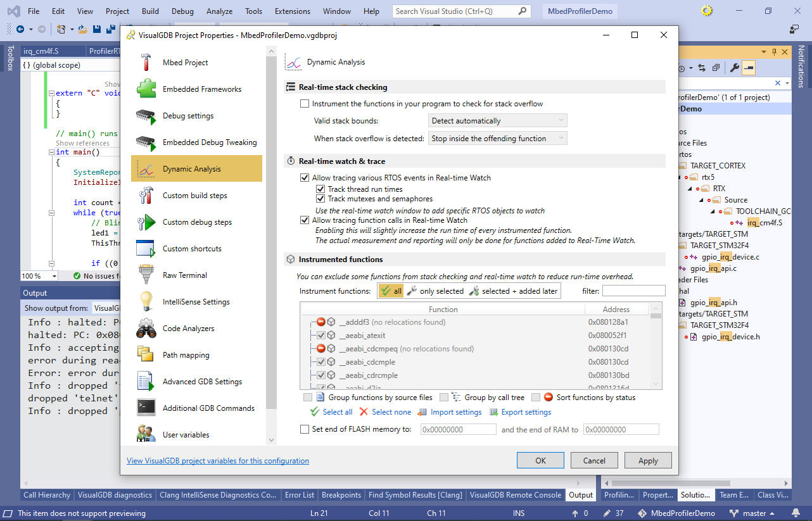The width and height of the screenshot is (812, 521).
Task: Select the 'only selected' instrument mode
Action: 435,291
